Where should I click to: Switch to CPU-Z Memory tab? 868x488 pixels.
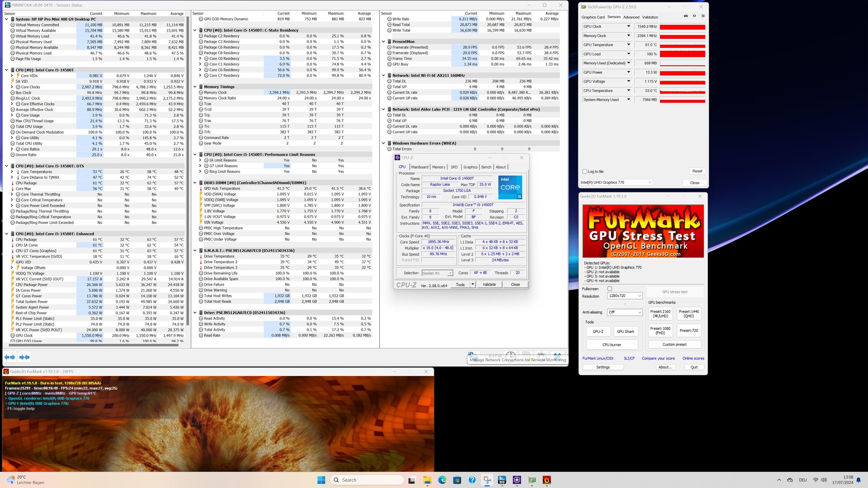tap(438, 167)
